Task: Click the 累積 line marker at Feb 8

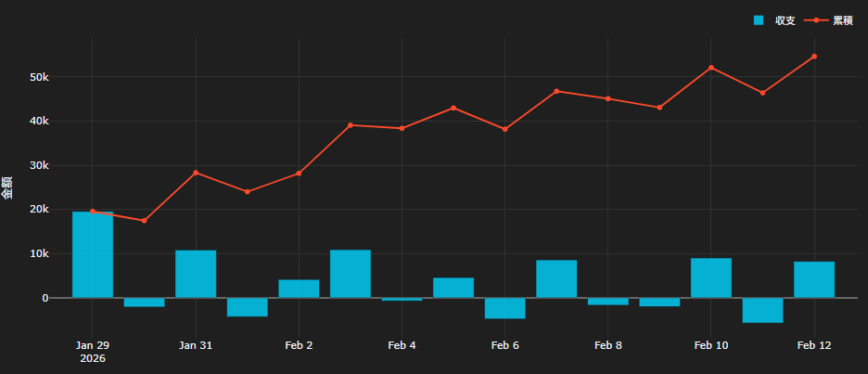Action: click(x=607, y=98)
